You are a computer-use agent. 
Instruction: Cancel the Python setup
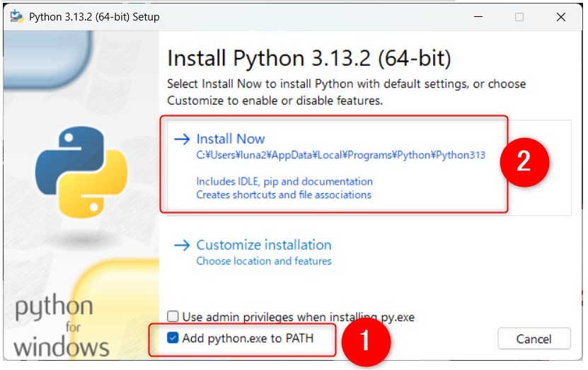[534, 339]
